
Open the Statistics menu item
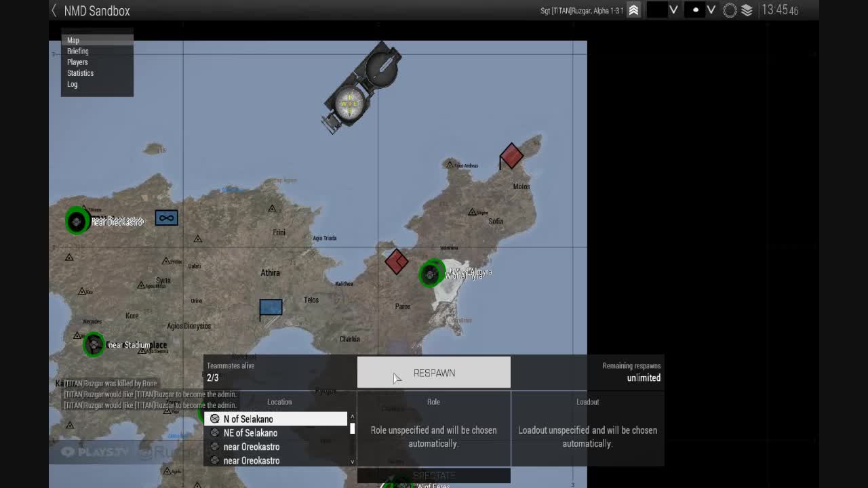(97, 73)
